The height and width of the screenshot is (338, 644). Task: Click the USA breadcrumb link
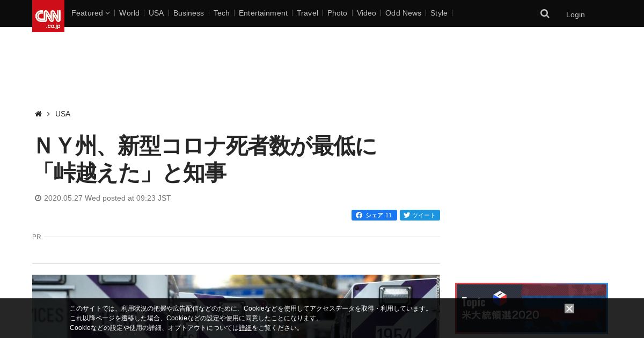click(63, 114)
